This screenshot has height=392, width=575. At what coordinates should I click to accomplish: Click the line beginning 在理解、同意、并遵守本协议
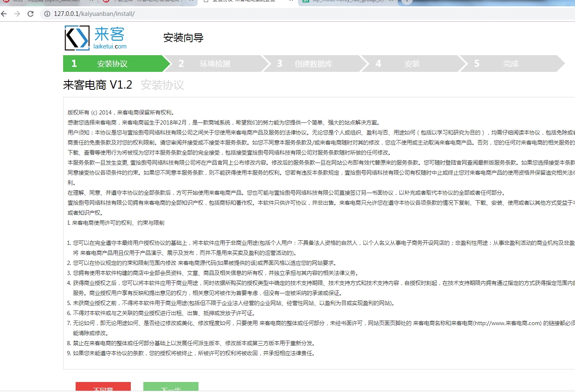[287, 193]
